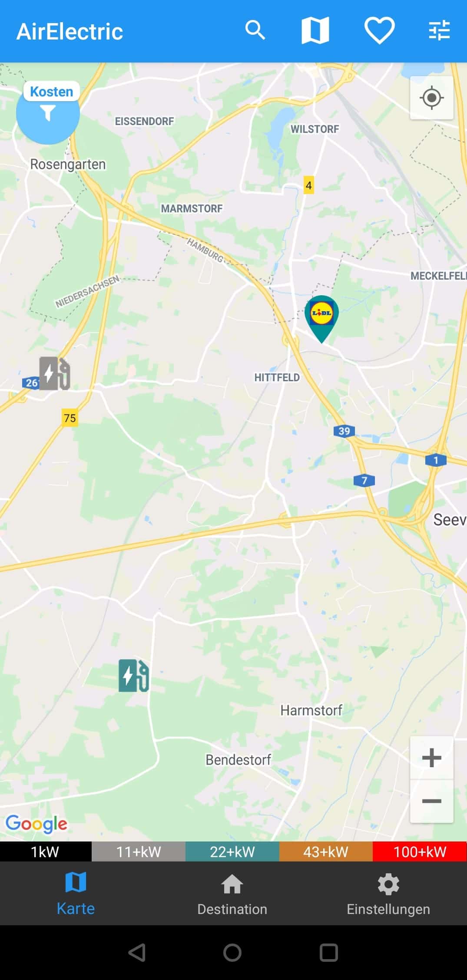The image size is (467, 980).
Task: Tap the Kosten filter funnel button
Action: 48,112
